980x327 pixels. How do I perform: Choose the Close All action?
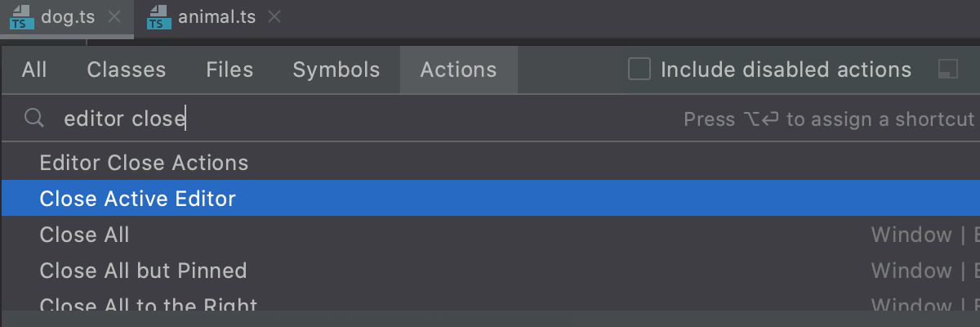pyautogui.click(x=490, y=235)
